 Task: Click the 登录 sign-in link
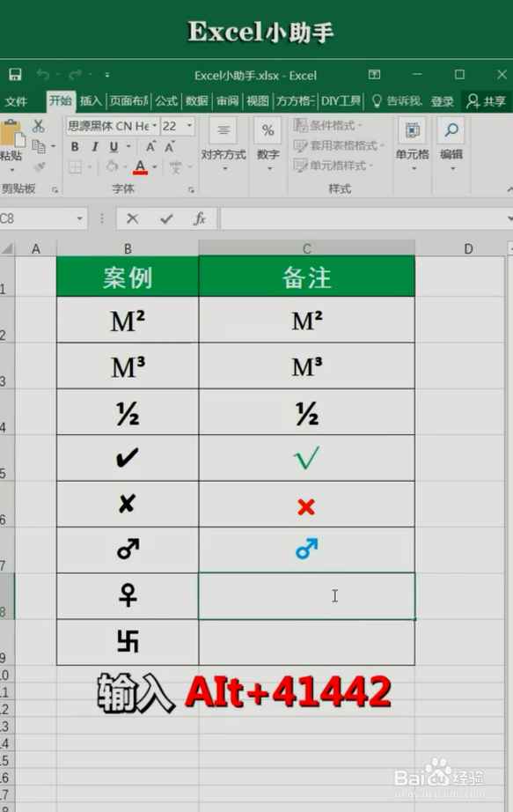[x=442, y=101]
